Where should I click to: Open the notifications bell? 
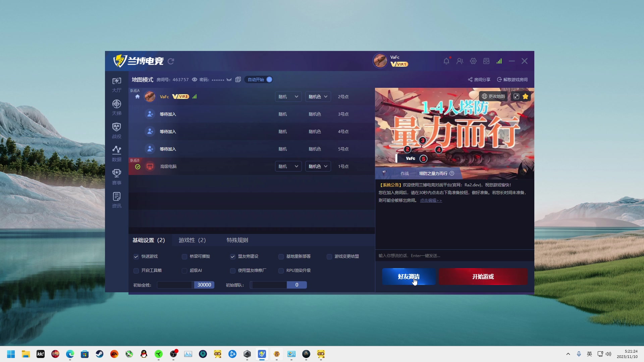[x=446, y=61]
